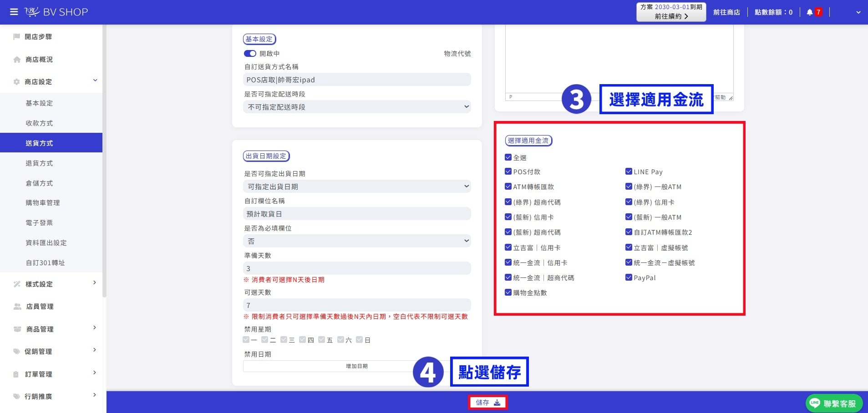This screenshot has width=868, height=413.
Task: Open the 可指定出貨日期 dropdown
Action: click(357, 186)
